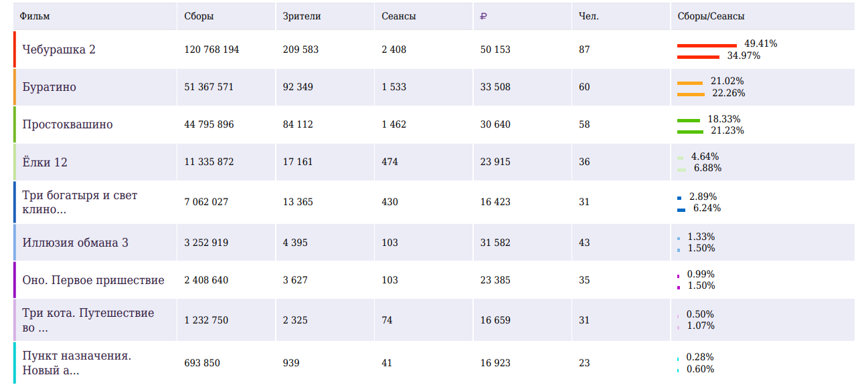Click the orange 21.02% bar for Буратино
Screen dimensions: 868x387
689,83
